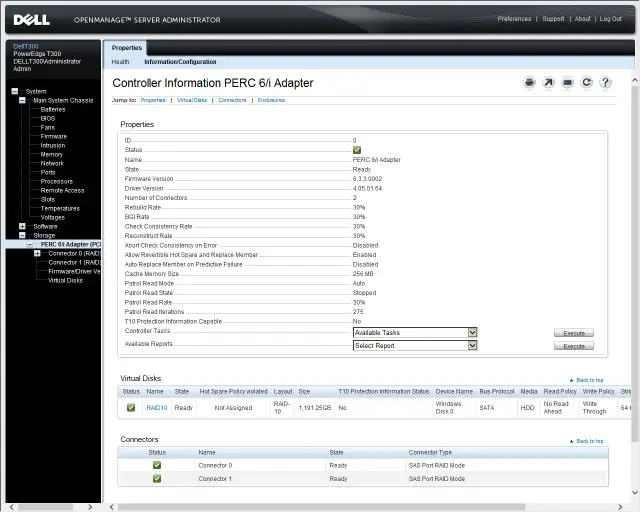Switch to the Health subtab
This screenshot has height=512, width=640.
click(x=120, y=62)
